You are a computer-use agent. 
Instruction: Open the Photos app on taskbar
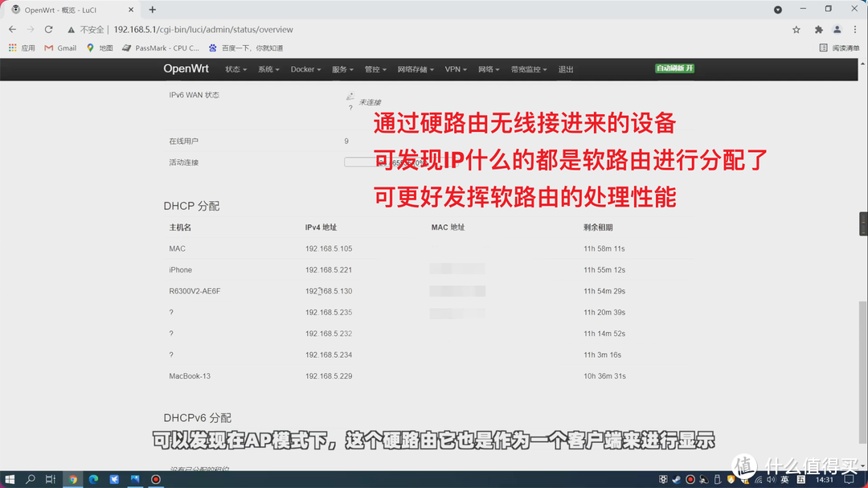click(135, 479)
